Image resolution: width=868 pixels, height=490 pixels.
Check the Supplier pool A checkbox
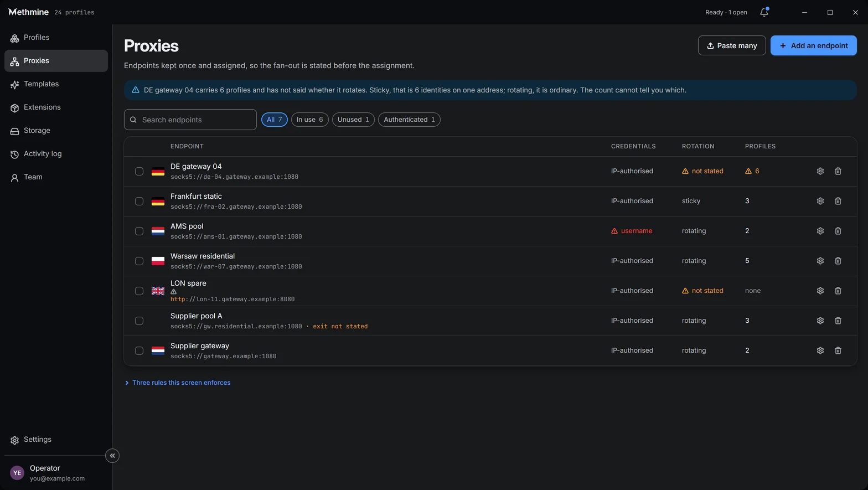click(x=139, y=321)
